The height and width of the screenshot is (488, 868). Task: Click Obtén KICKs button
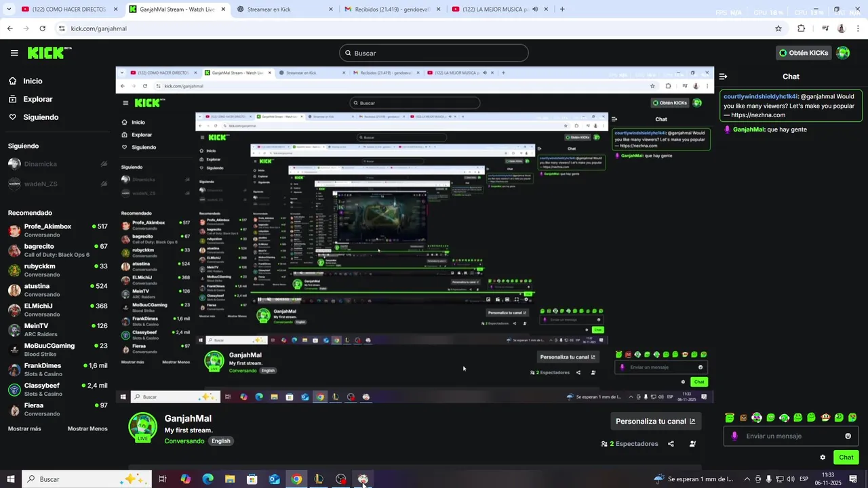pyautogui.click(x=804, y=53)
